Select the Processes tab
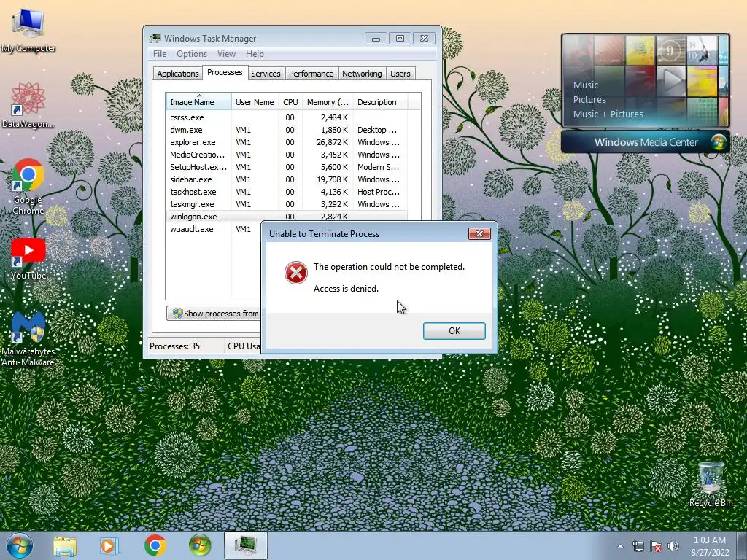The image size is (747, 560). pos(225,72)
